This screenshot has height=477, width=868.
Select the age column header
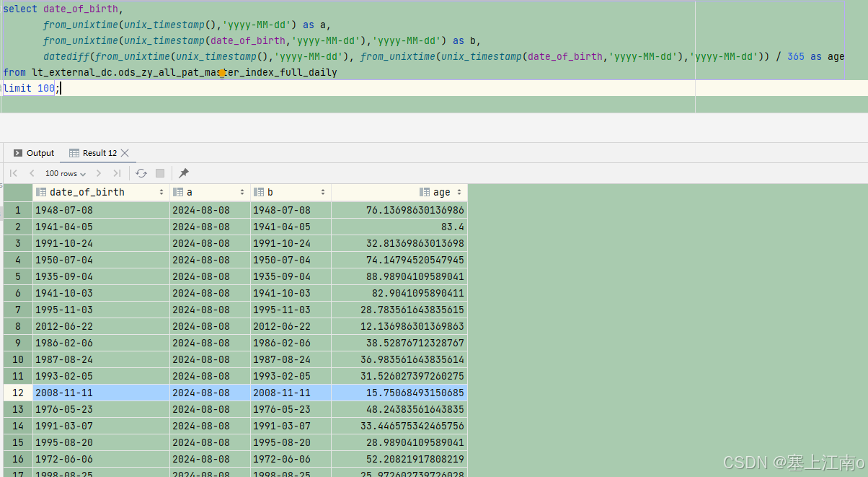[399, 193]
